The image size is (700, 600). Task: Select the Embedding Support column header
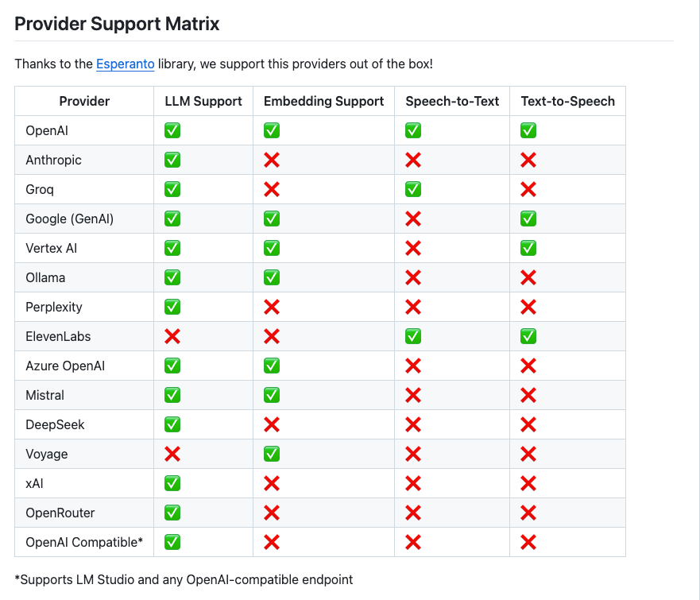click(323, 102)
